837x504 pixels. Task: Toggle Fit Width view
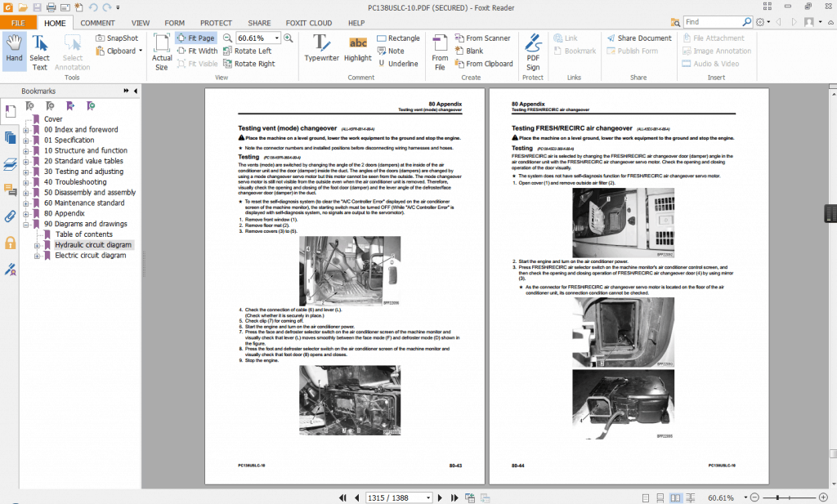[x=197, y=51]
